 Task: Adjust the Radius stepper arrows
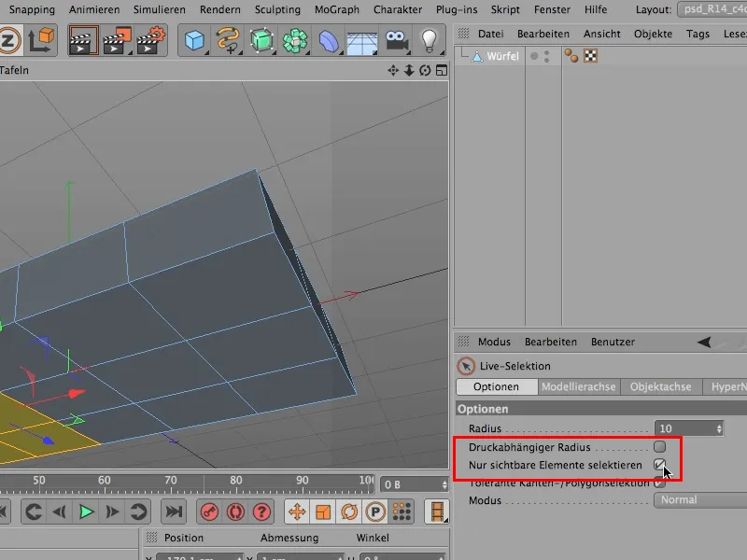tap(719, 428)
